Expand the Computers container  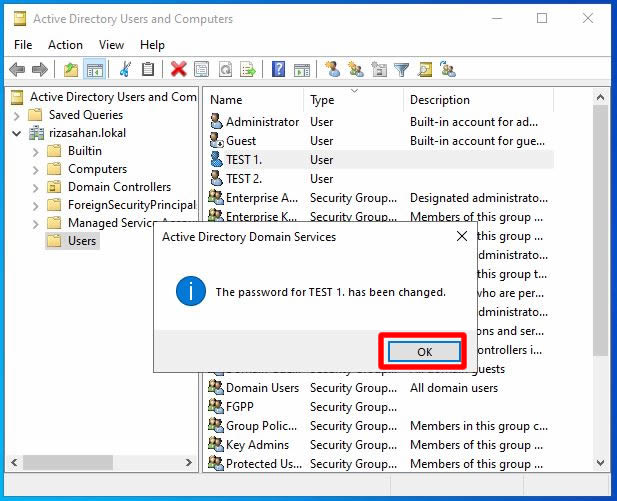(35, 170)
